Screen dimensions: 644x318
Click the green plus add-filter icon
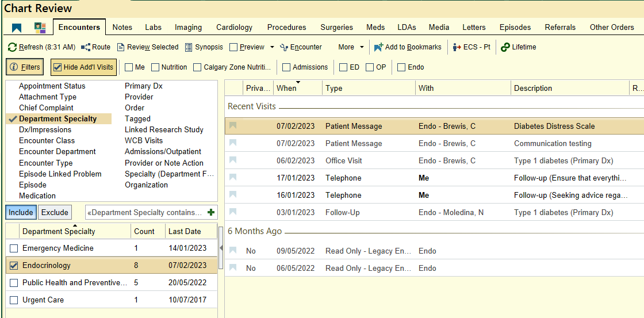(211, 212)
